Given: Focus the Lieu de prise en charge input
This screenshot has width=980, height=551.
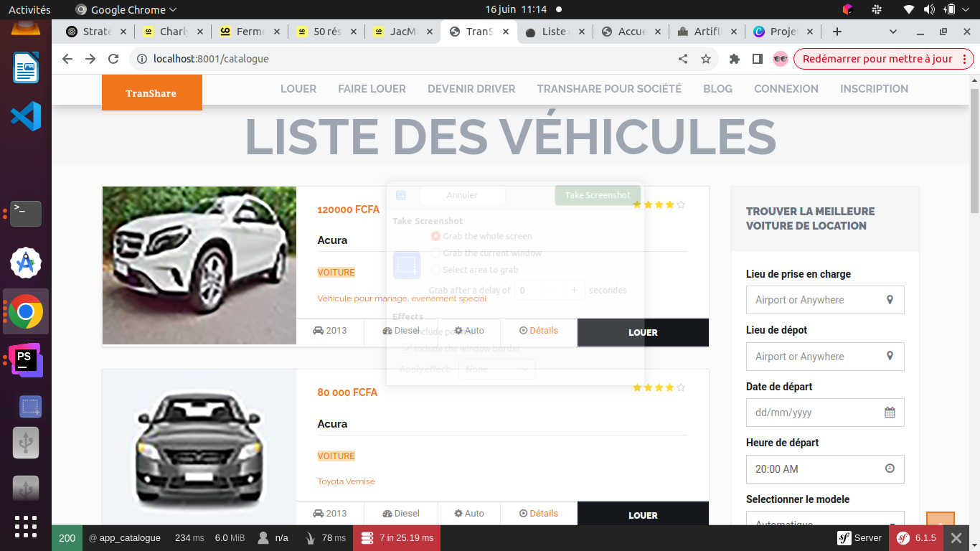Looking at the screenshot, I should pyautogui.click(x=825, y=300).
